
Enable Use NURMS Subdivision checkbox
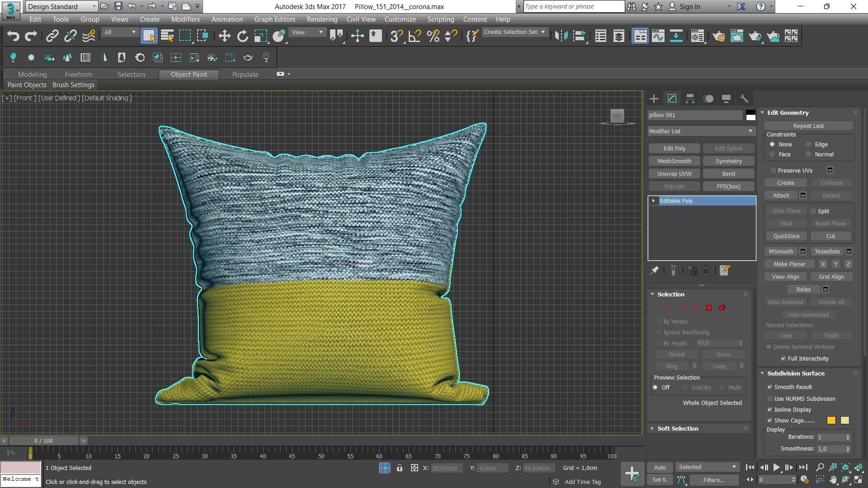(x=770, y=399)
